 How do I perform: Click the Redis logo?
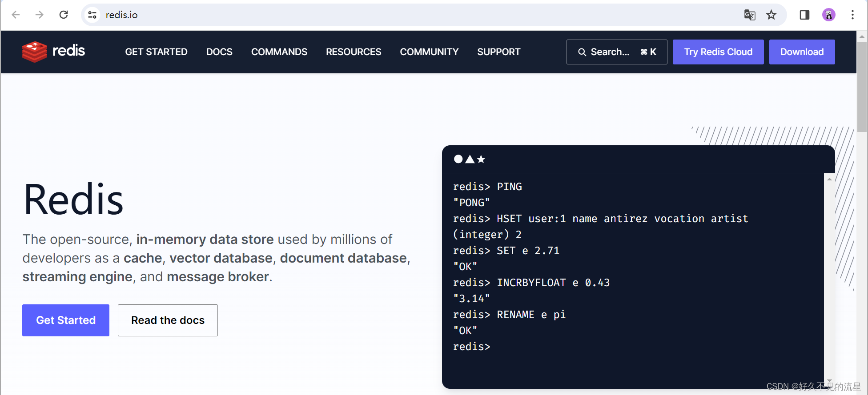coord(53,52)
